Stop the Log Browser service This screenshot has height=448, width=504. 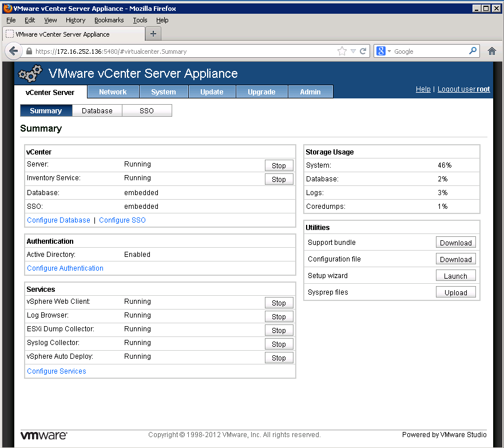[279, 316]
